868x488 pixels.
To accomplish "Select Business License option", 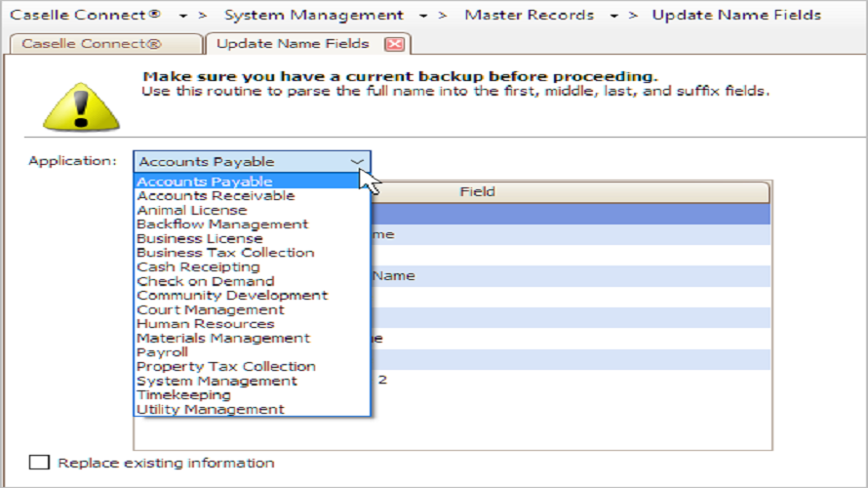I will (252, 238).
